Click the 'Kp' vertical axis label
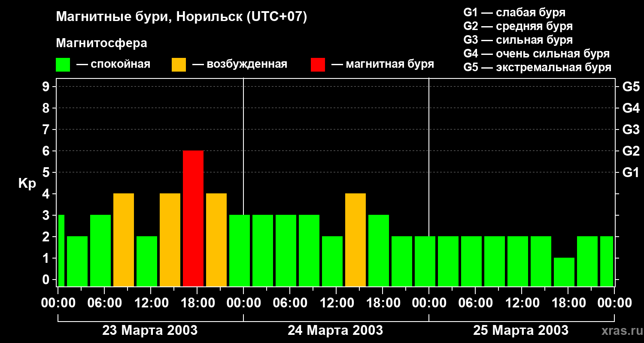Screen dimensions: 644x343 27,183
